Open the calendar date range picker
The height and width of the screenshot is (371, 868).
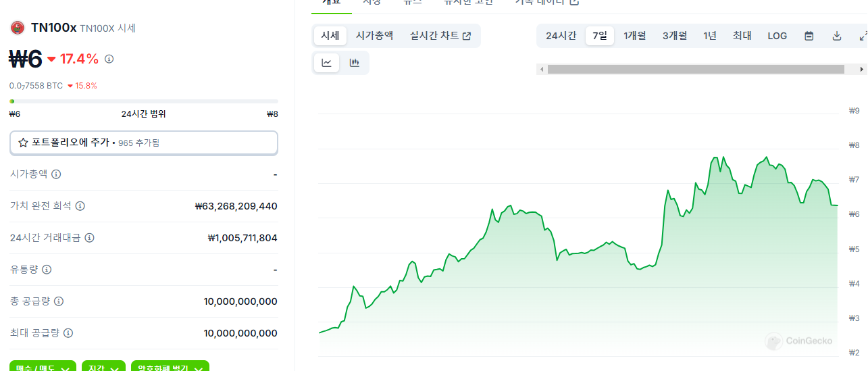pyautogui.click(x=809, y=36)
